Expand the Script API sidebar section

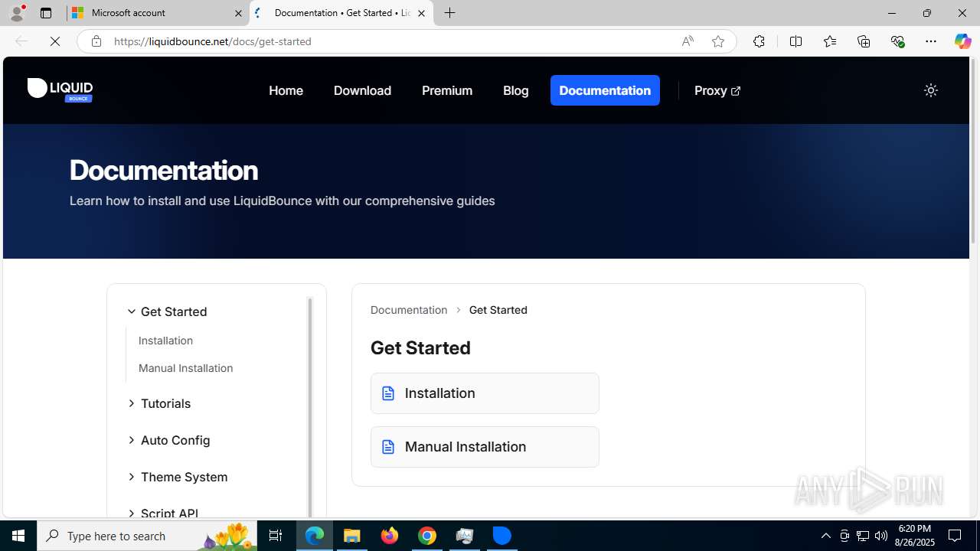coord(163,513)
